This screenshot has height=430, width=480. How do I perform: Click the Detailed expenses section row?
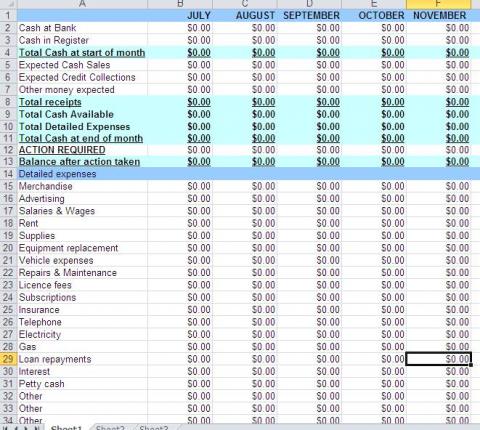[x=244, y=174]
